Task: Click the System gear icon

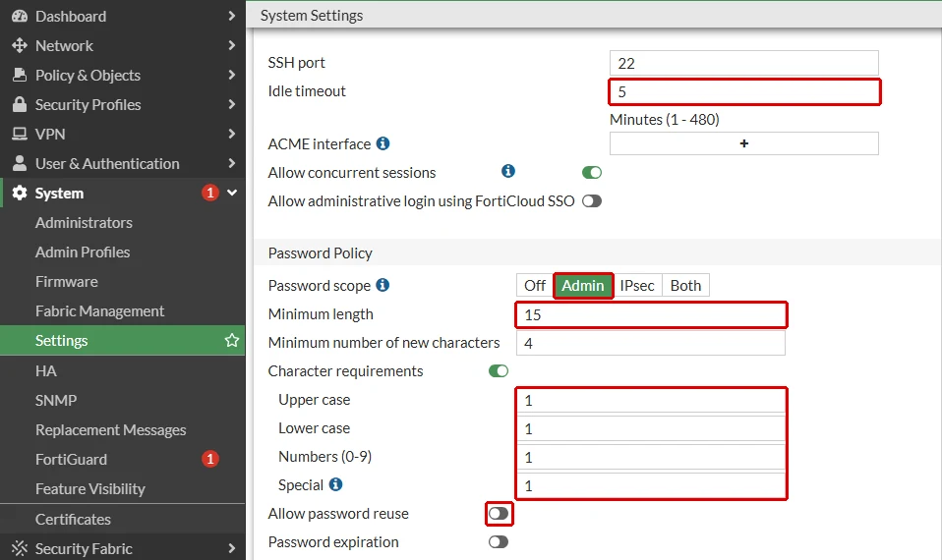Action: (x=20, y=193)
